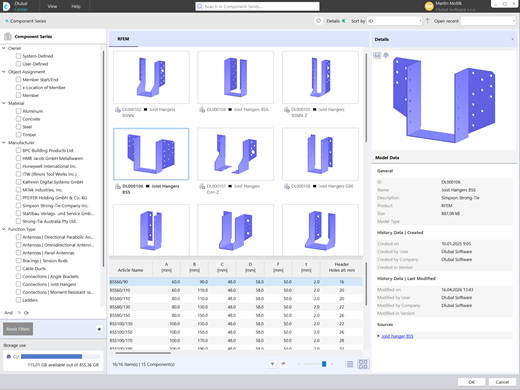The width and height of the screenshot is (520, 390).
Task: Collapse the Manufacturer filter group
Action: coord(4,142)
